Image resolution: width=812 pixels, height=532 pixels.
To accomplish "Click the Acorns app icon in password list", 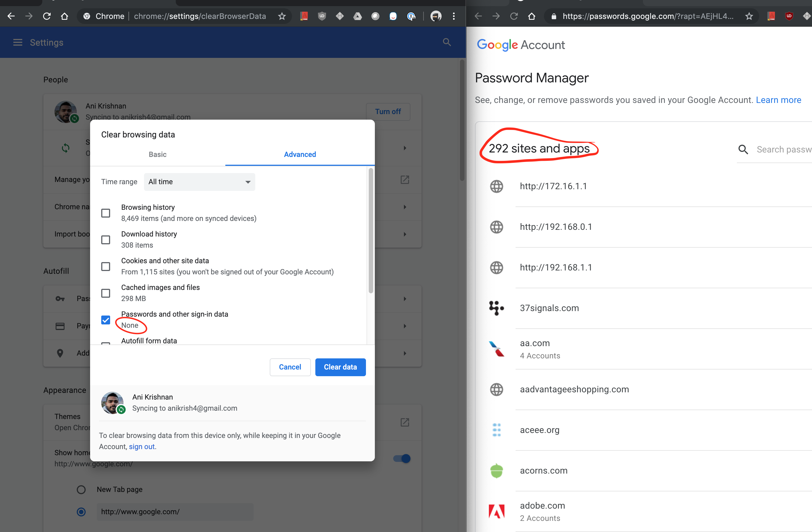I will (x=497, y=471).
